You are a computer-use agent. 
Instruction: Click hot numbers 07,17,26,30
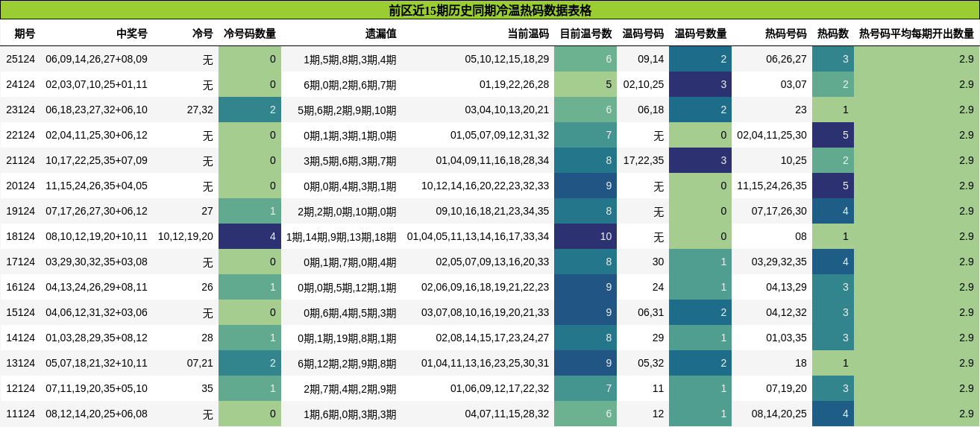pos(779,211)
